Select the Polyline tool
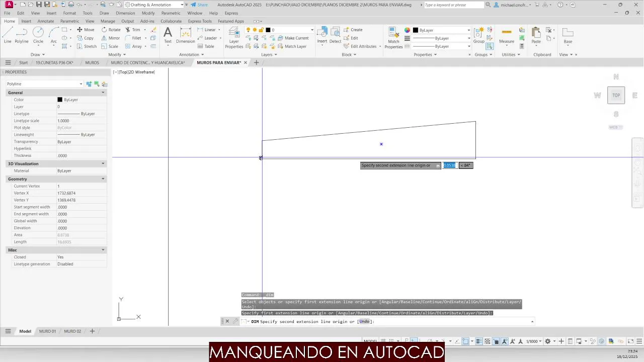644x362 pixels. (22, 35)
